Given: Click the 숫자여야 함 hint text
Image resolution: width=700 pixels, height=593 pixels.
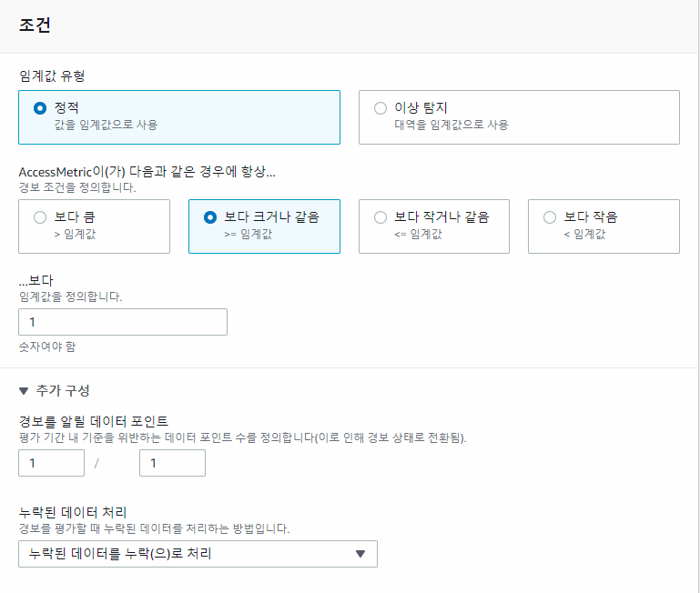Looking at the screenshot, I should pyautogui.click(x=47, y=347).
